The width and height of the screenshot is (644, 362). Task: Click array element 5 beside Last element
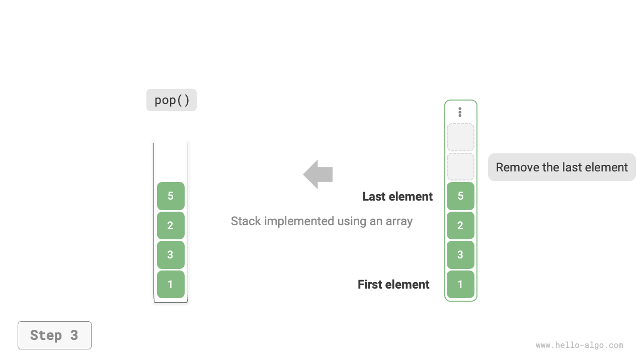(x=460, y=196)
